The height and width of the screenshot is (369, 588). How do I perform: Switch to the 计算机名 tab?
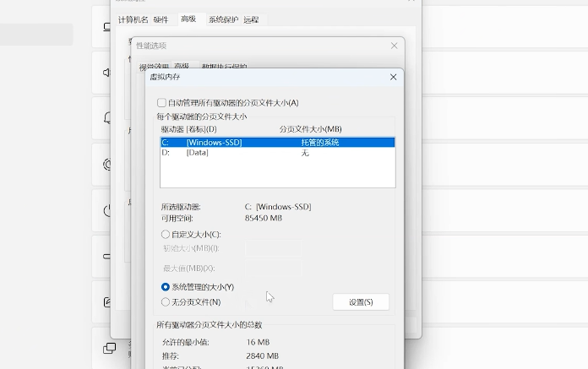(131, 19)
